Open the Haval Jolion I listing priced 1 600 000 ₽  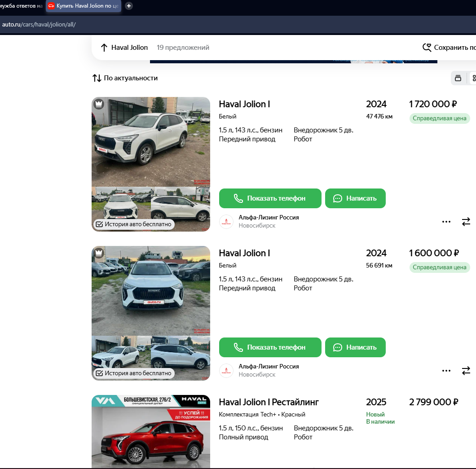[244, 253]
